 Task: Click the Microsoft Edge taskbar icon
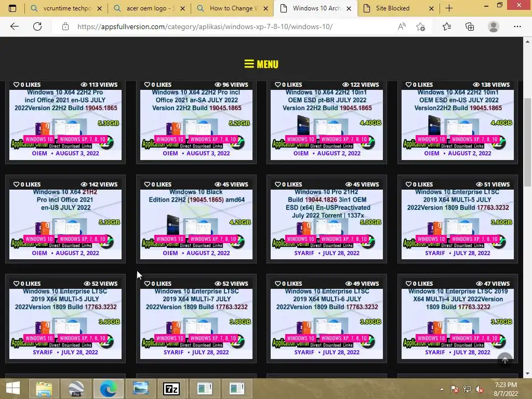[108, 389]
